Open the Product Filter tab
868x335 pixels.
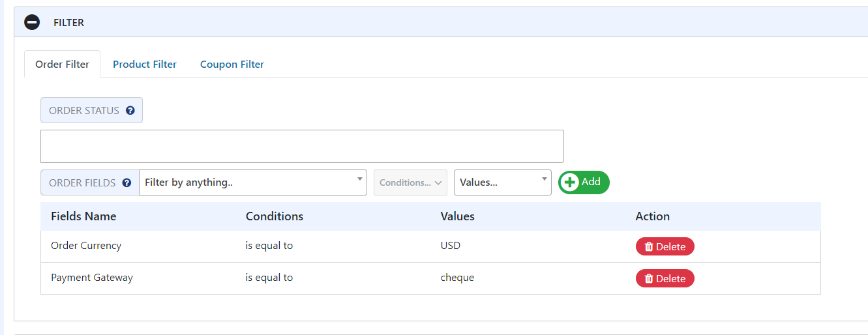click(x=145, y=65)
